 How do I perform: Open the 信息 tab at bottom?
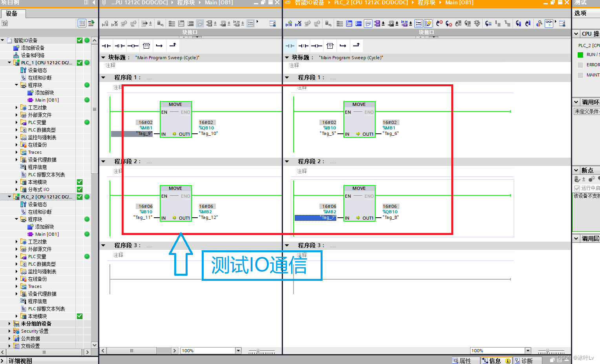pyautogui.click(x=497, y=361)
